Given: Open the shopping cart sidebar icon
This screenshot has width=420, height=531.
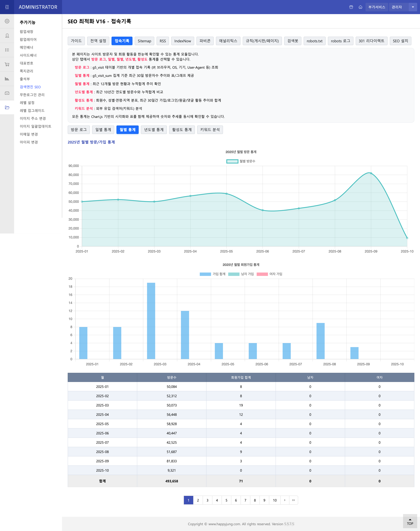Looking at the screenshot, I should pos(7,64).
